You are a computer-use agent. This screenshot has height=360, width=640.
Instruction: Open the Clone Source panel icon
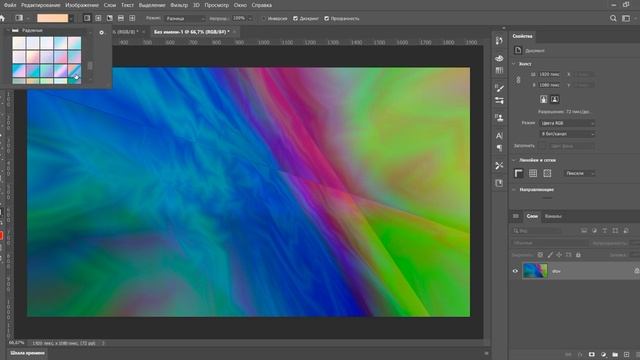499,118
